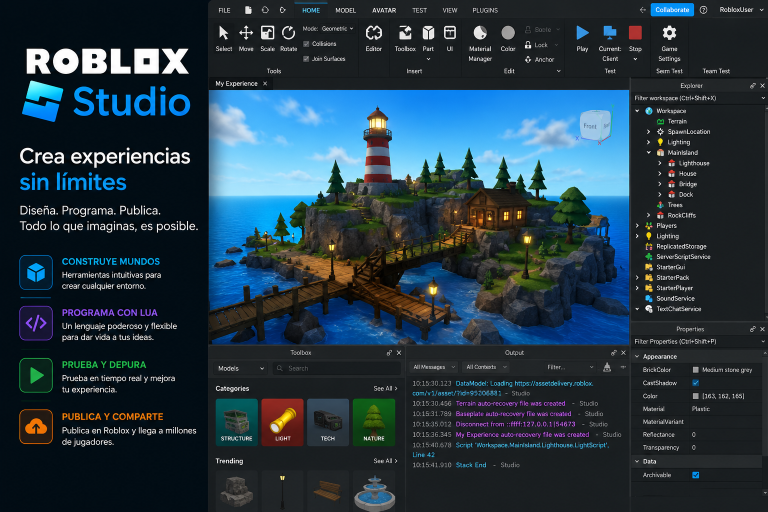Expand the RockCliffs node
768x512 pixels.
coord(648,215)
